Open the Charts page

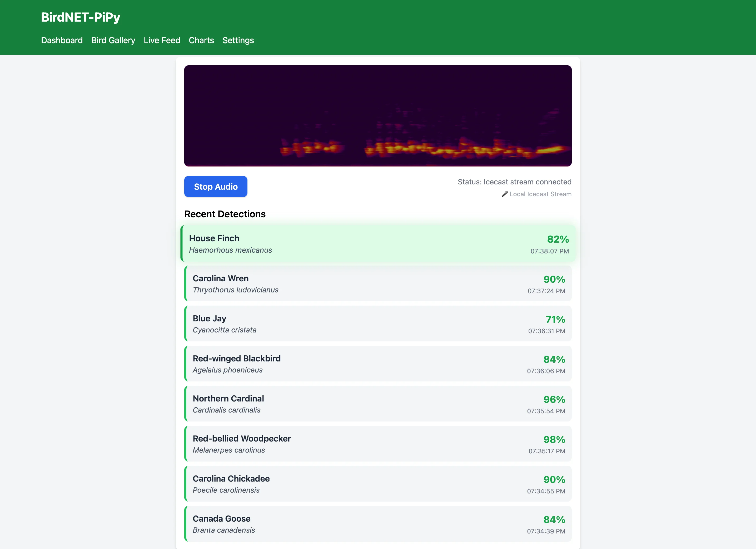click(201, 40)
